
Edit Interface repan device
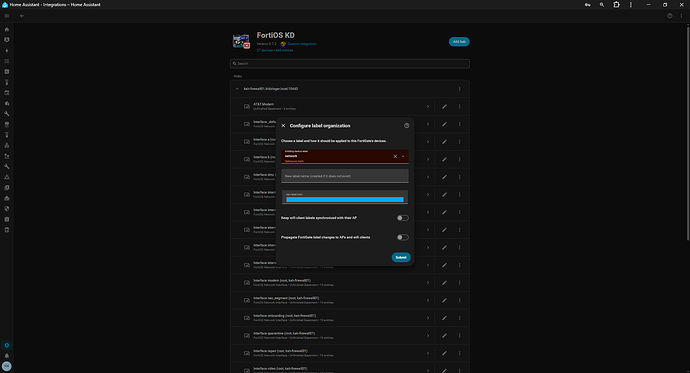pos(444,353)
